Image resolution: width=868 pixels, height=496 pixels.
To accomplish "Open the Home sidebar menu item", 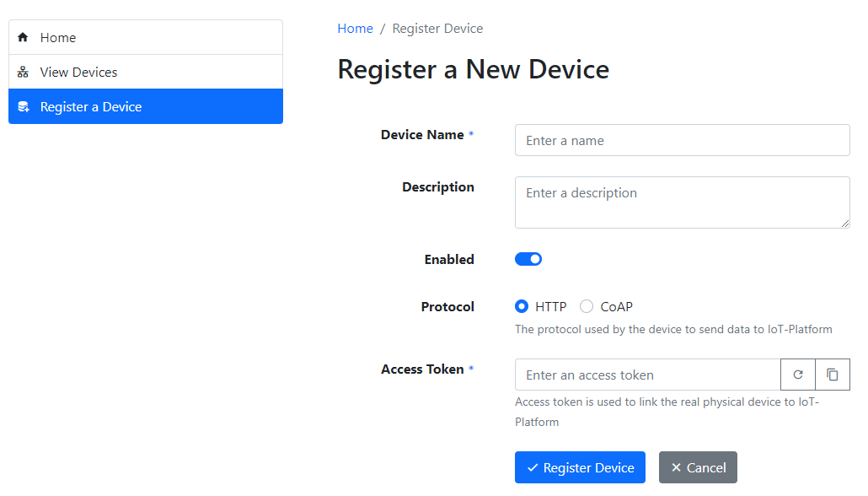I will (145, 38).
